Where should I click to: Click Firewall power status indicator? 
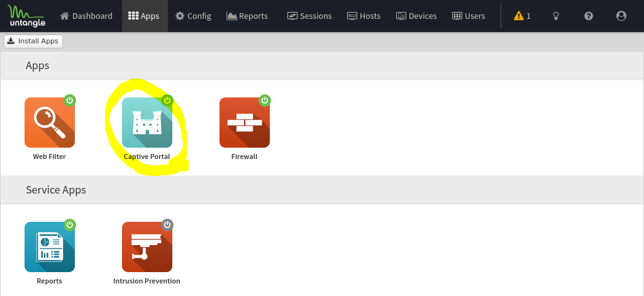click(265, 100)
